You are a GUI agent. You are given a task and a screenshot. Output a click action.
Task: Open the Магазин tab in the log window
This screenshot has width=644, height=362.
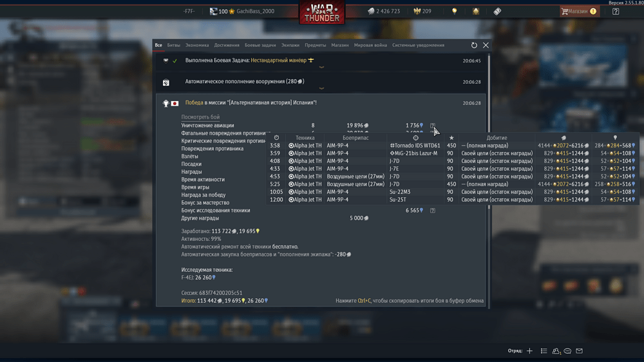[340, 45]
